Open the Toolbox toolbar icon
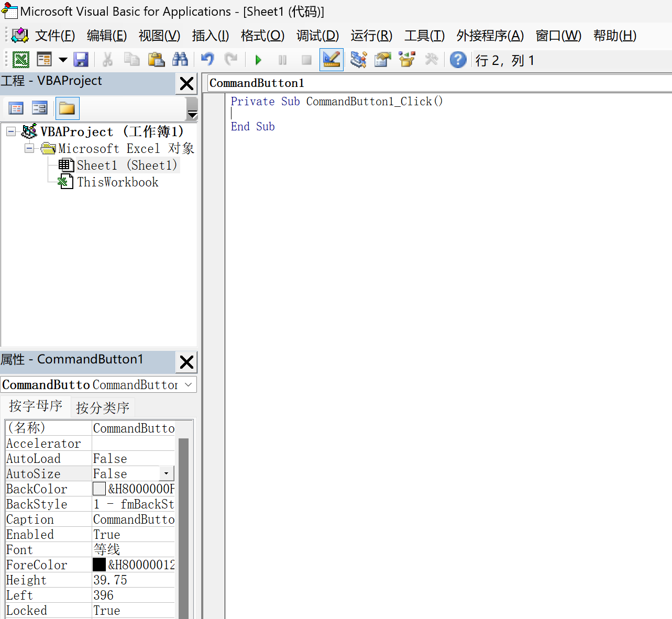Screen dimensions: 672x619 [x=431, y=60]
